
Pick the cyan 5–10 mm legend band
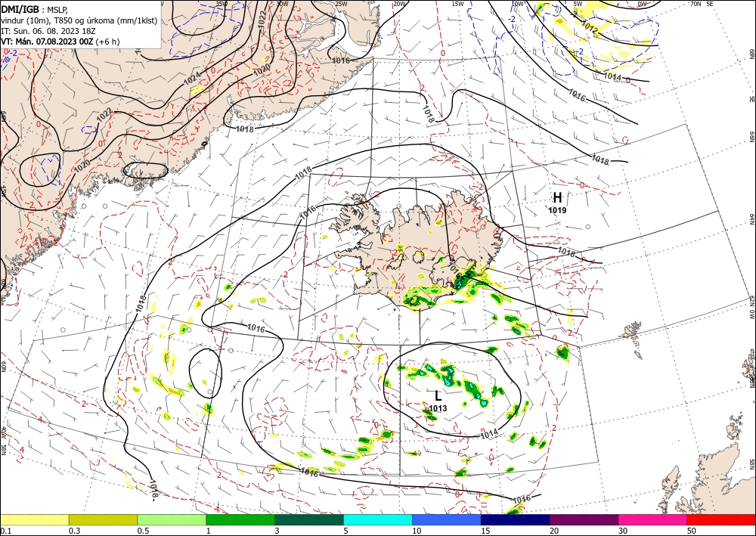pyautogui.click(x=378, y=519)
